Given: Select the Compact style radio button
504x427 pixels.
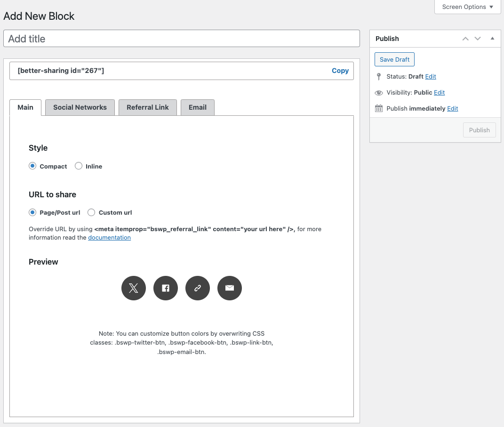Looking at the screenshot, I should [x=32, y=166].
